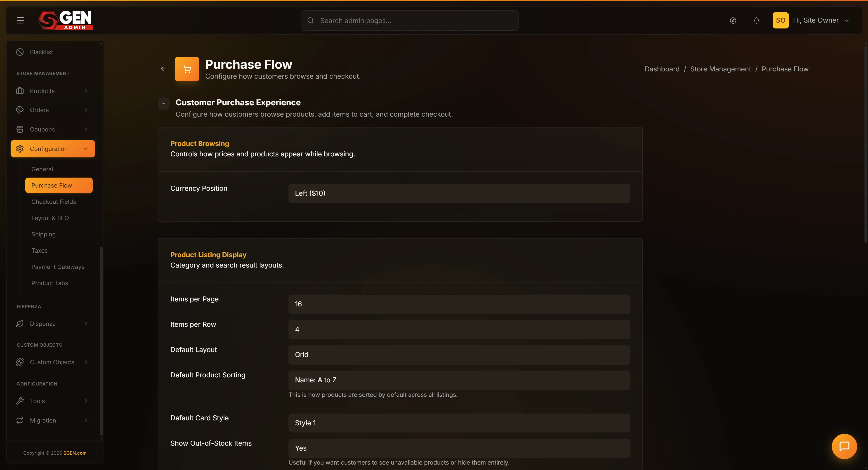Focus the Search admin pages field
This screenshot has height=470, width=868.
410,21
